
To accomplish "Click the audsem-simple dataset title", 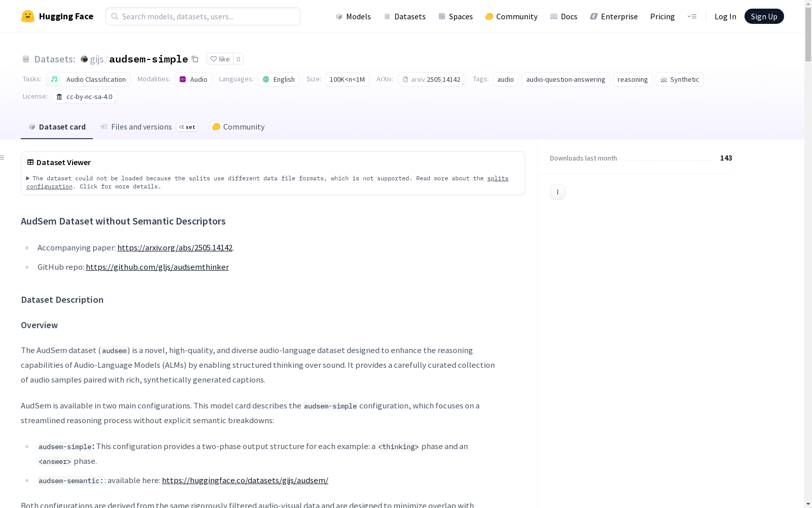I will (x=149, y=59).
